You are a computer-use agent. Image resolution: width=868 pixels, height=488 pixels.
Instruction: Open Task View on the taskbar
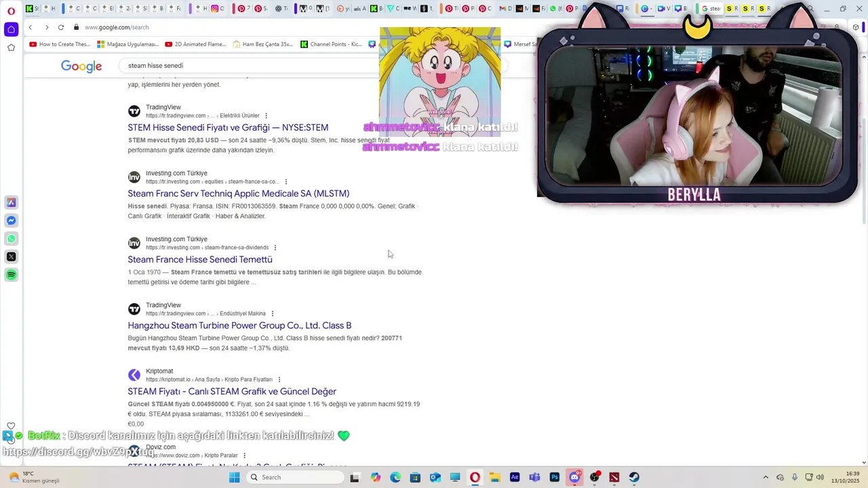click(355, 477)
